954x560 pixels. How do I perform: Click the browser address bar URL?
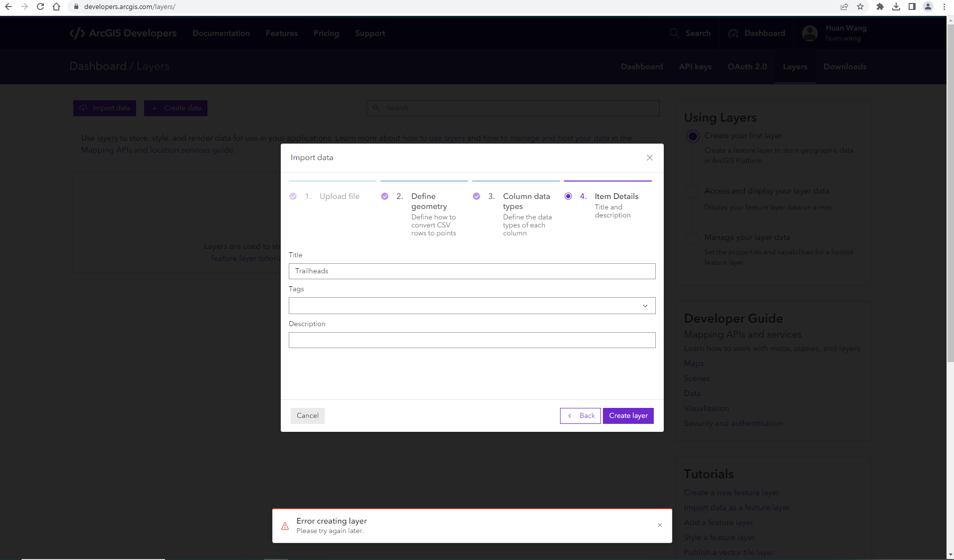(x=130, y=6)
